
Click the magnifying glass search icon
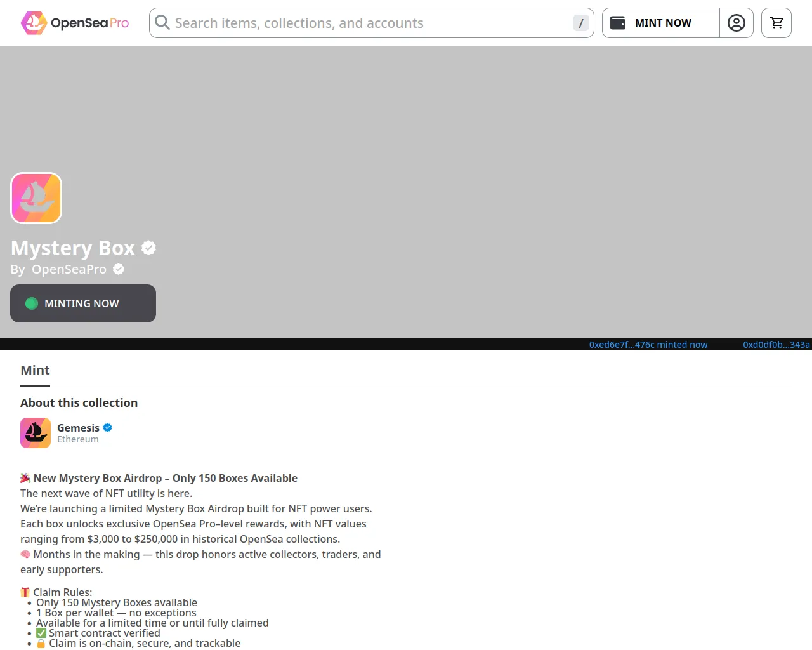click(x=162, y=23)
